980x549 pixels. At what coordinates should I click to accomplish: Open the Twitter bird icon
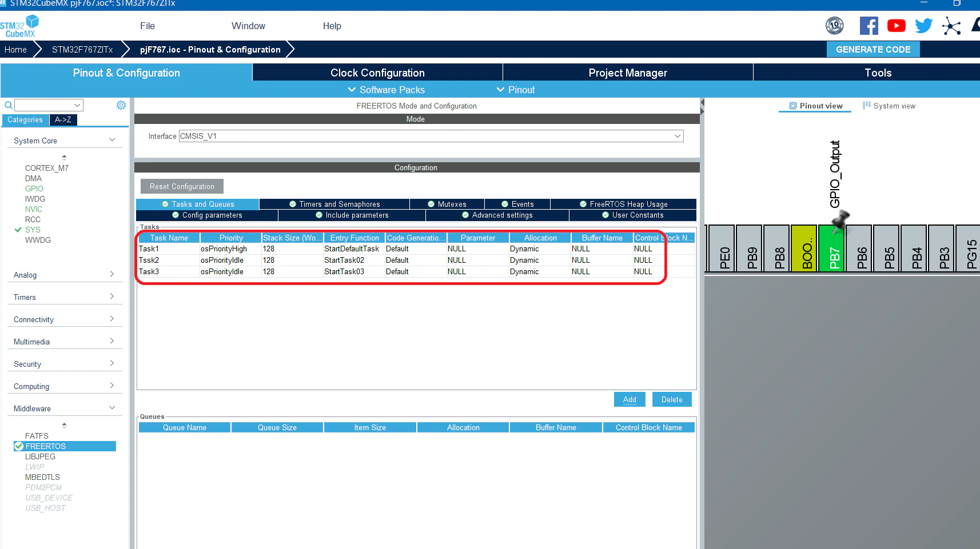[923, 26]
